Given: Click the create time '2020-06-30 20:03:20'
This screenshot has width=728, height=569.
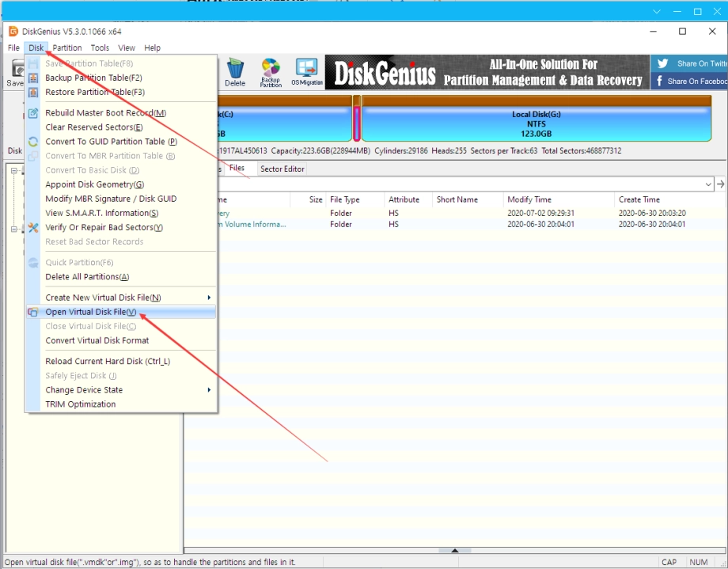Looking at the screenshot, I should coord(652,213).
